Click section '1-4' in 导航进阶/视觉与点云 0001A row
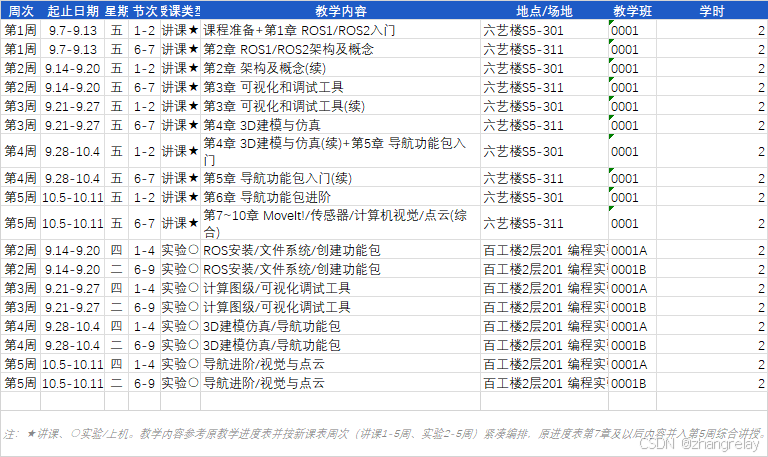The width and height of the screenshot is (768, 457). [144, 364]
